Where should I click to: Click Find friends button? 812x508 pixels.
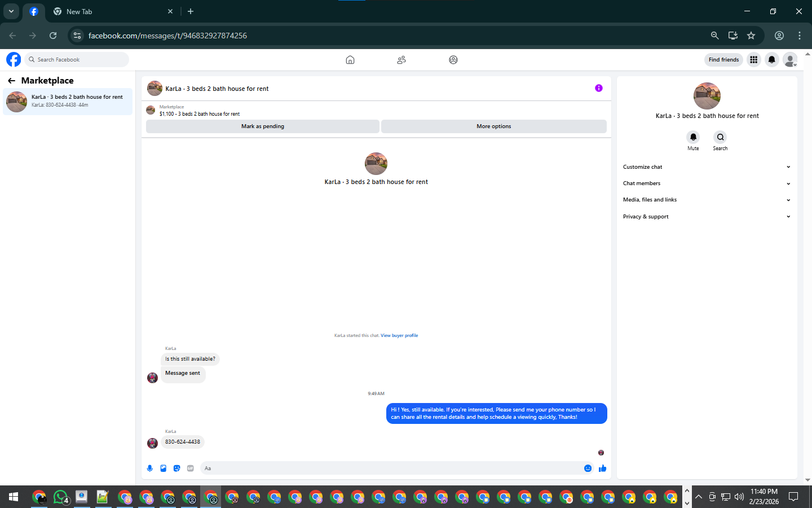click(724, 59)
